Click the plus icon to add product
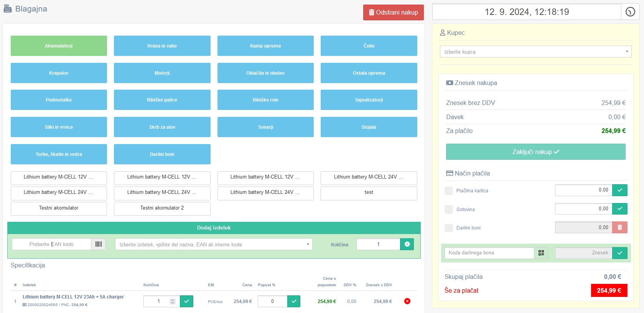The image size is (644, 313). pyautogui.click(x=407, y=244)
